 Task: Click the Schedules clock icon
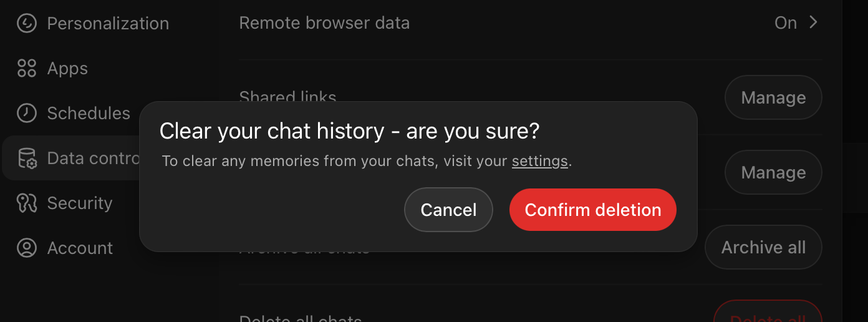coord(27,114)
